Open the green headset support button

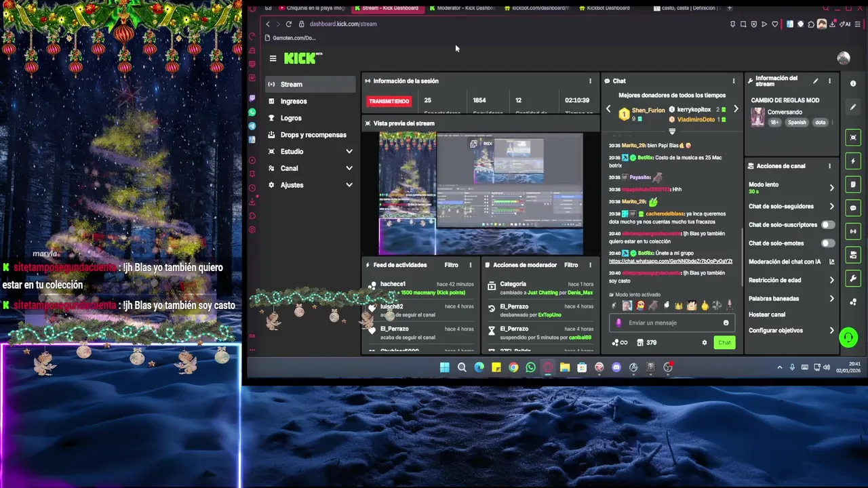848,338
